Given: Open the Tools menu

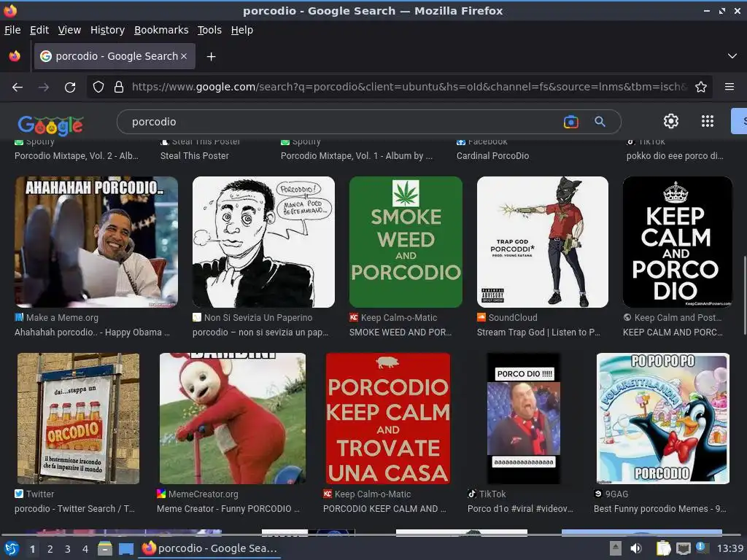Looking at the screenshot, I should point(209,30).
